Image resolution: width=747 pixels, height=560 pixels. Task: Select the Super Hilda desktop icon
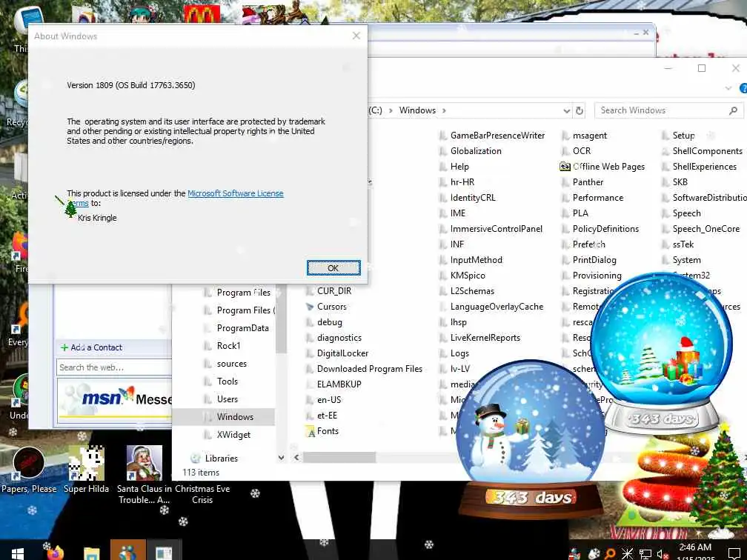coord(86,470)
